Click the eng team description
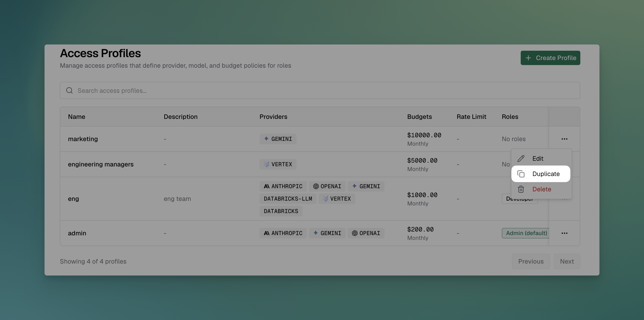The height and width of the screenshot is (320, 644). [177, 199]
